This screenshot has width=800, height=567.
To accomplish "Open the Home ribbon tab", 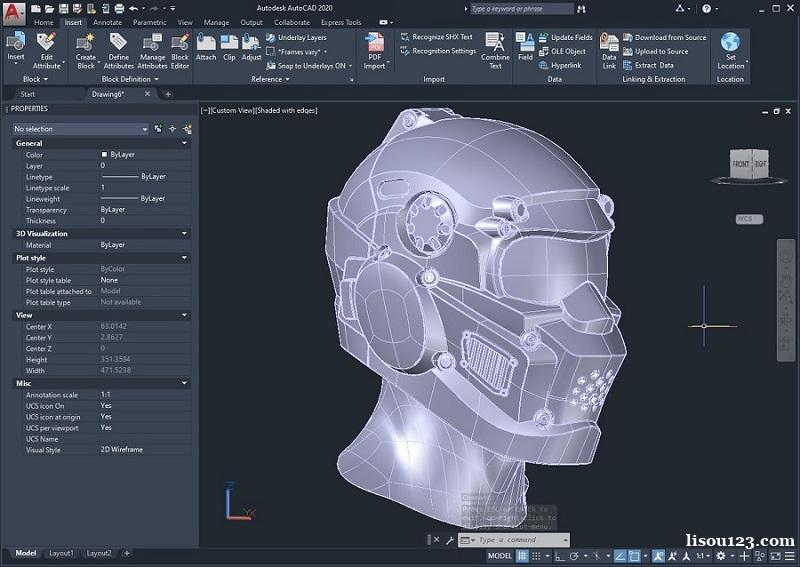I will [x=44, y=22].
